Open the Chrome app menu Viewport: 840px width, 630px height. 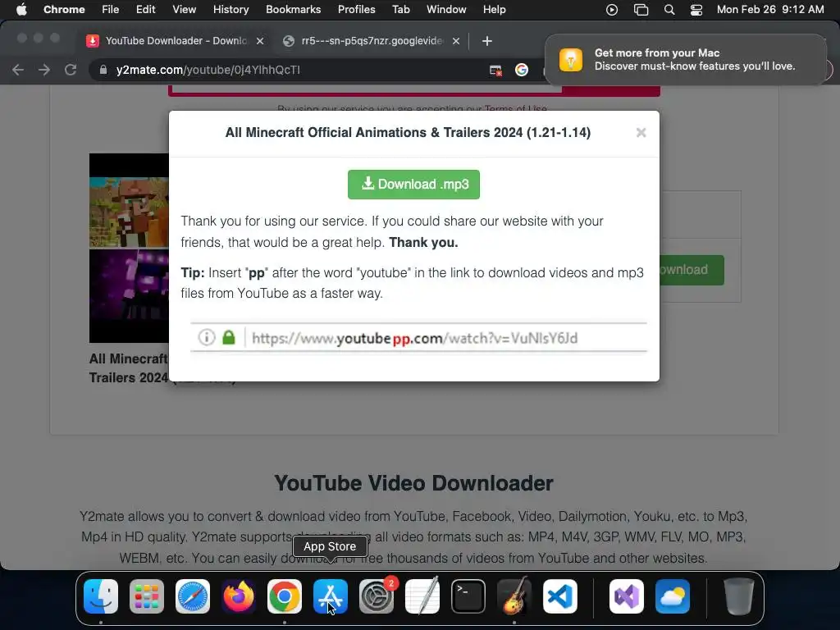pyautogui.click(x=64, y=10)
